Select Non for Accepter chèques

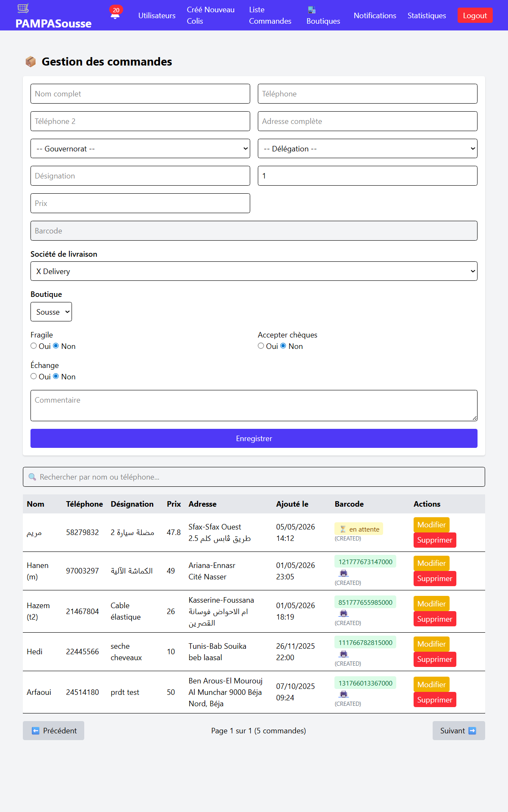(x=283, y=346)
